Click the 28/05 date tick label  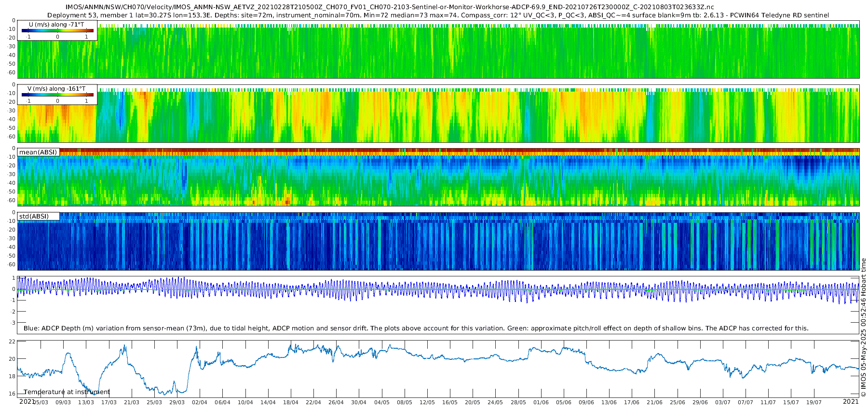(x=518, y=402)
